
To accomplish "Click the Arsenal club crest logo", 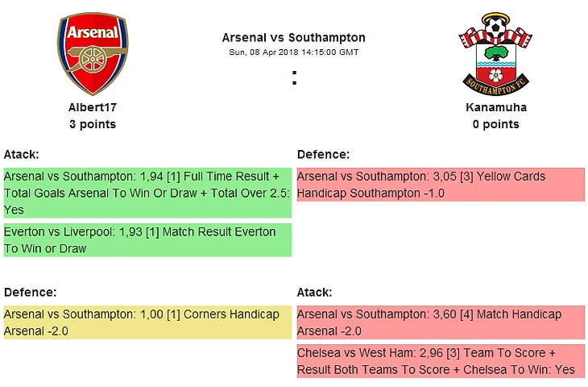I will pos(92,54).
